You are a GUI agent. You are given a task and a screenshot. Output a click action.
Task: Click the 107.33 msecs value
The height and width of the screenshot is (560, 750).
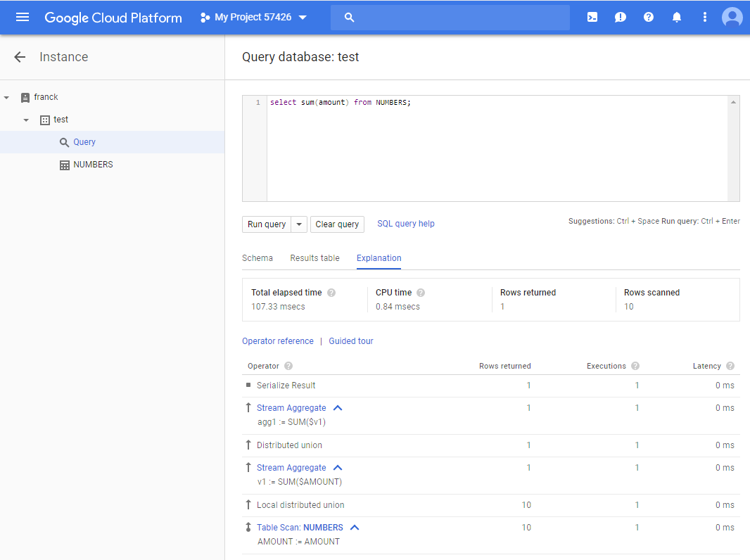tap(278, 307)
